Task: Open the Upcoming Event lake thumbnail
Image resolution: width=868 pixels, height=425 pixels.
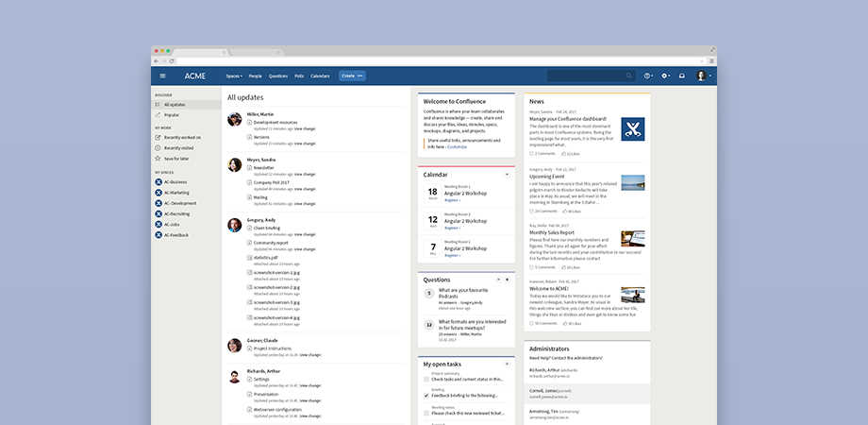Action: (633, 183)
